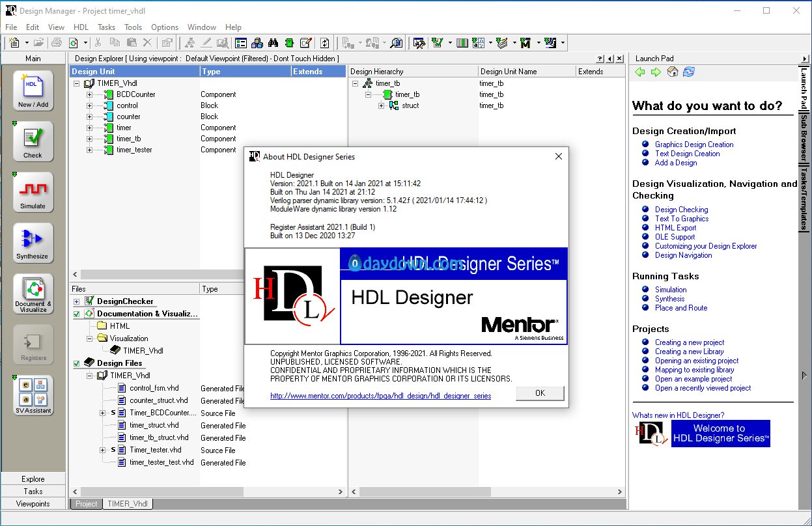The width and height of the screenshot is (812, 526).
Task: Run the Check task shortcut
Action: pyautogui.click(x=33, y=142)
